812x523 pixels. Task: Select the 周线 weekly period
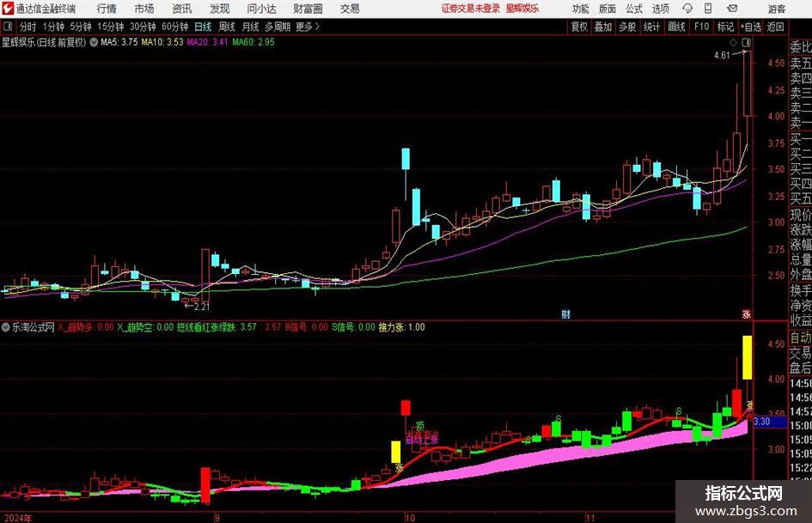pyautogui.click(x=227, y=27)
